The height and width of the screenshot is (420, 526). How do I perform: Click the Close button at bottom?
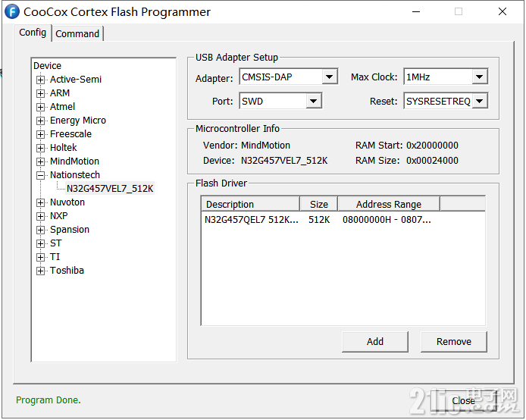[463, 400]
